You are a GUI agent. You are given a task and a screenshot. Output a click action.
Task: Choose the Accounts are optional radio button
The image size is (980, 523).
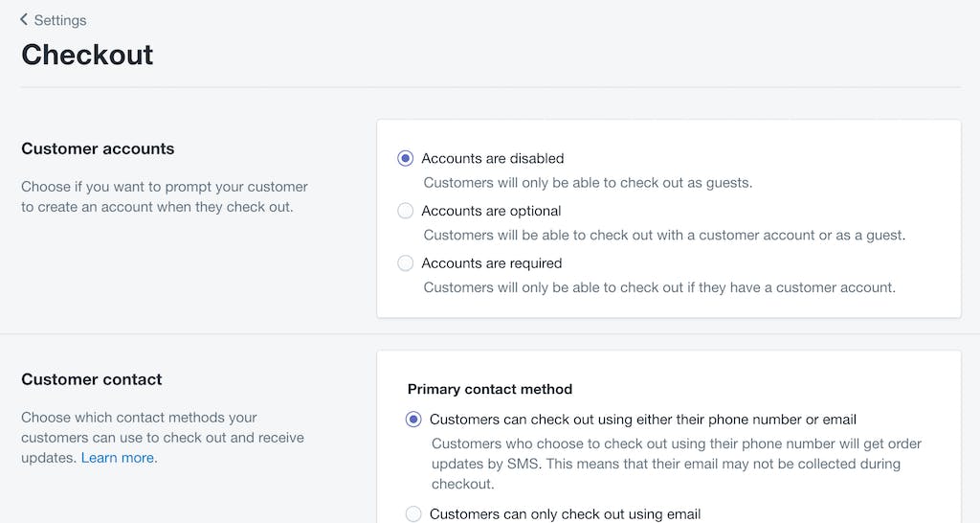pos(405,211)
